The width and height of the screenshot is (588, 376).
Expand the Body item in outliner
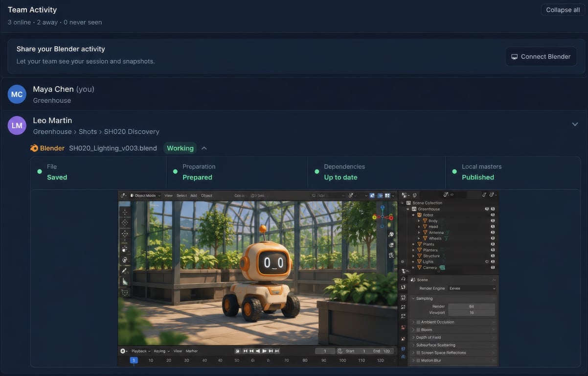[x=419, y=221]
